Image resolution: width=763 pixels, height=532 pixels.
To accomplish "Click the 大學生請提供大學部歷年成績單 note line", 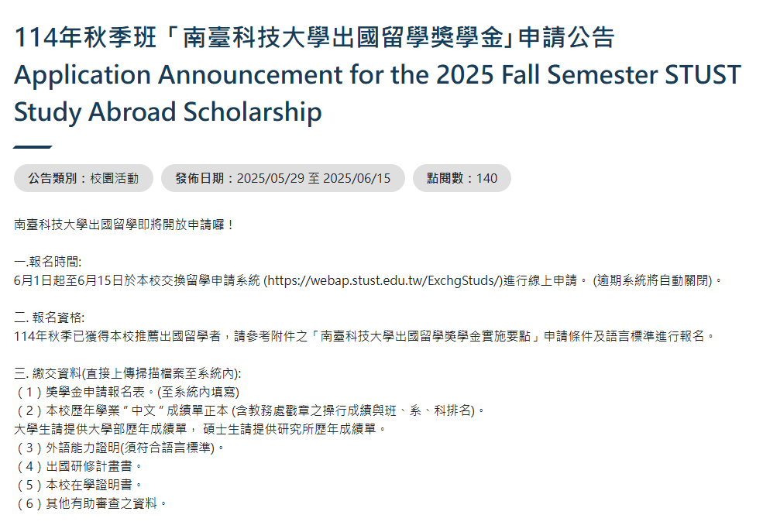I will click(x=200, y=429).
